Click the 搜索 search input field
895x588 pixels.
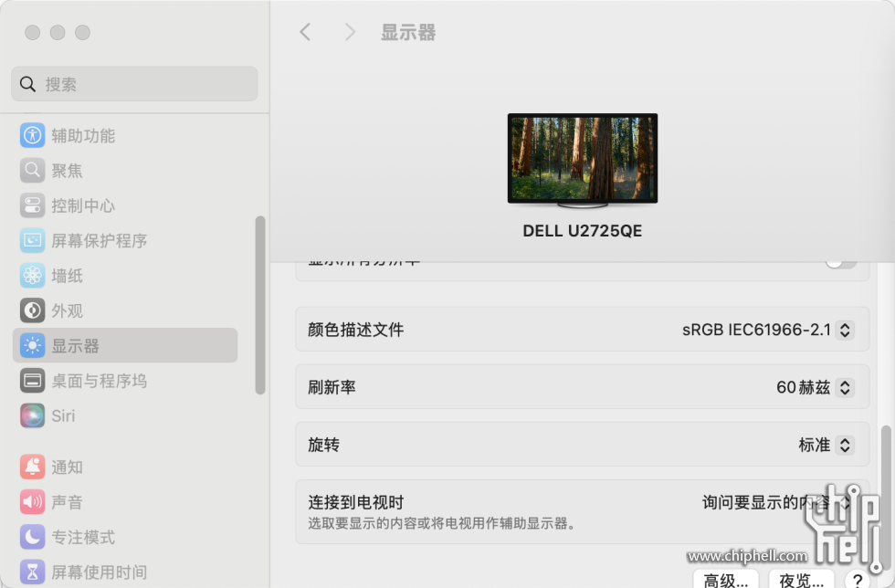point(134,84)
